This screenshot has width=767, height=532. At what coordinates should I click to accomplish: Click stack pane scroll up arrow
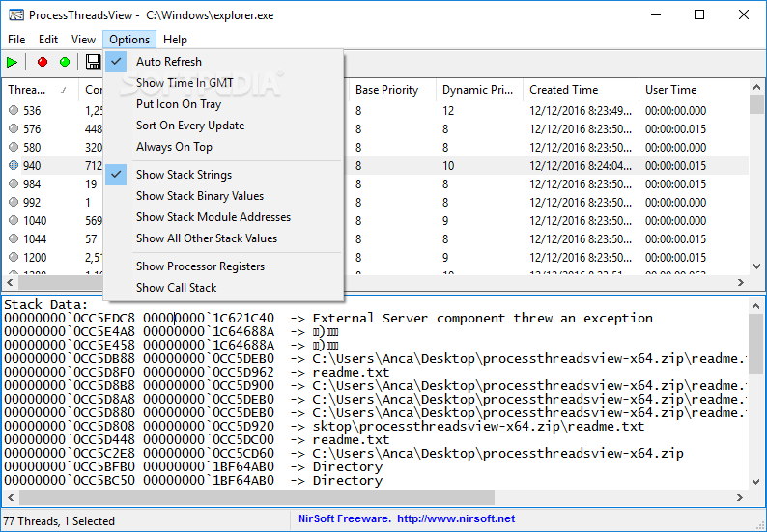click(x=755, y=306)
